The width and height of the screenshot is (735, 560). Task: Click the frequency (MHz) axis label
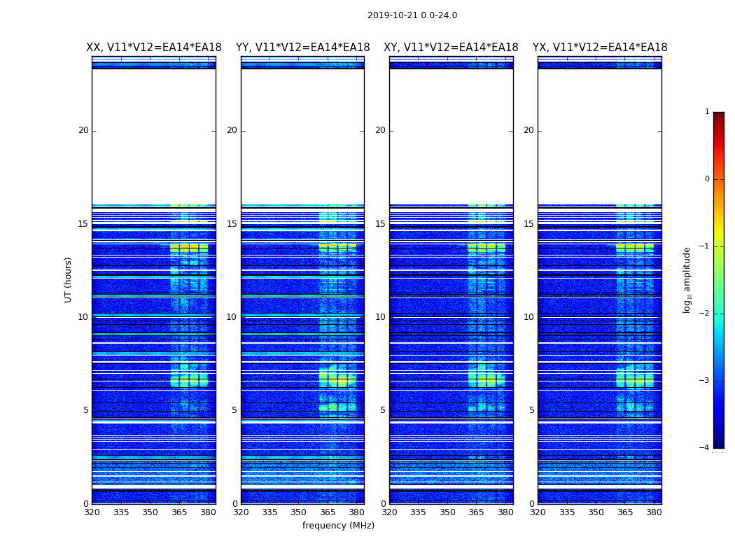coord(338,525)
